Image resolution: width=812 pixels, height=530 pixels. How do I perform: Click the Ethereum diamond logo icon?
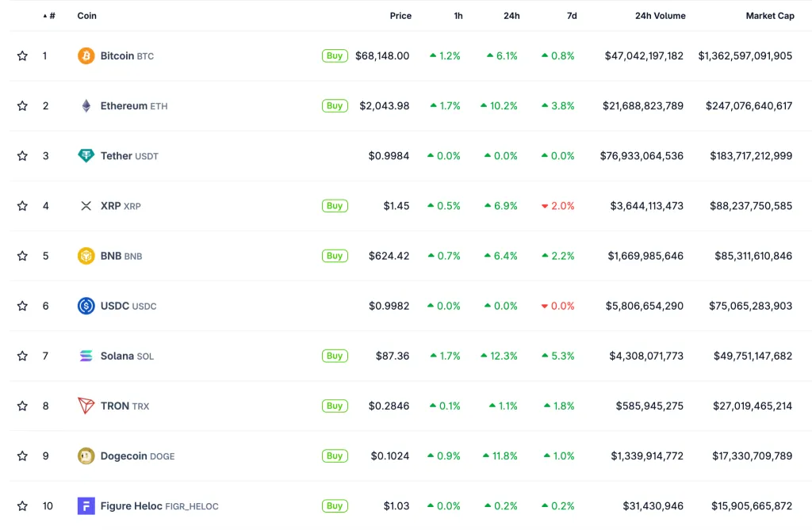[x=86, y=106]
